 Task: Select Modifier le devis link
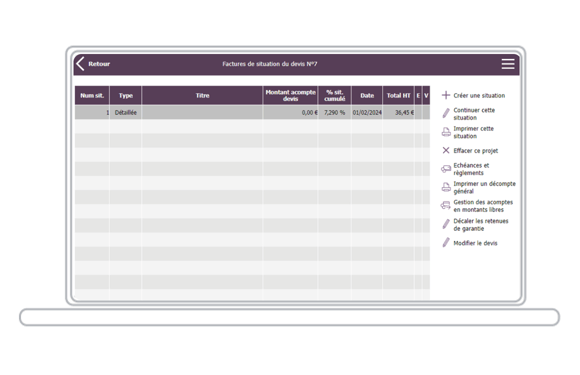(x=475, y=243)
